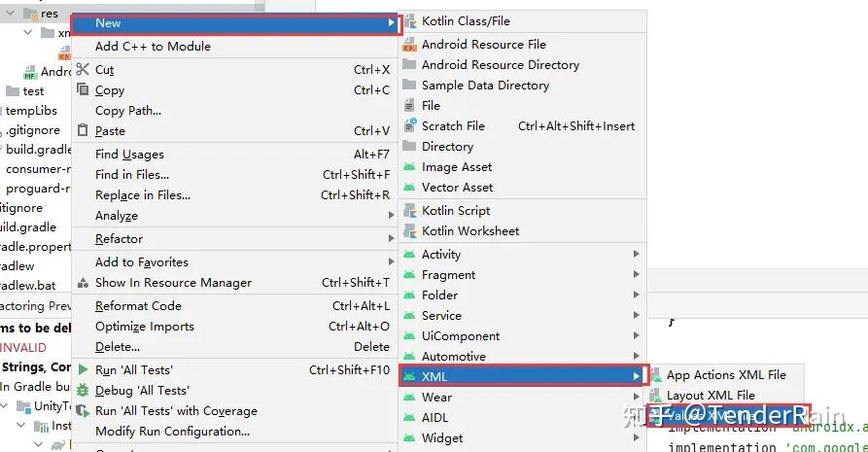Click the Debug 'All Tests' bug icon
Screen dimensions: 868x452
[82, 391]
